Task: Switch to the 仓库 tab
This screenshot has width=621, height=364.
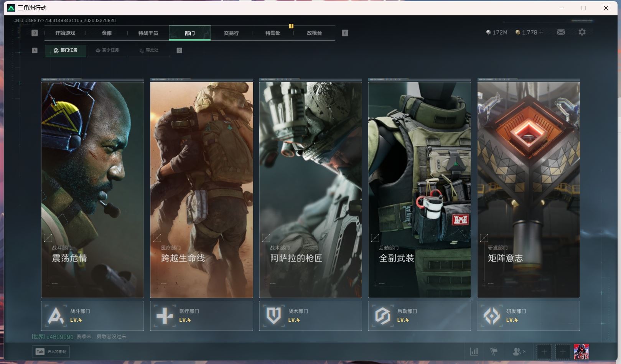Action: pos(107,33)
